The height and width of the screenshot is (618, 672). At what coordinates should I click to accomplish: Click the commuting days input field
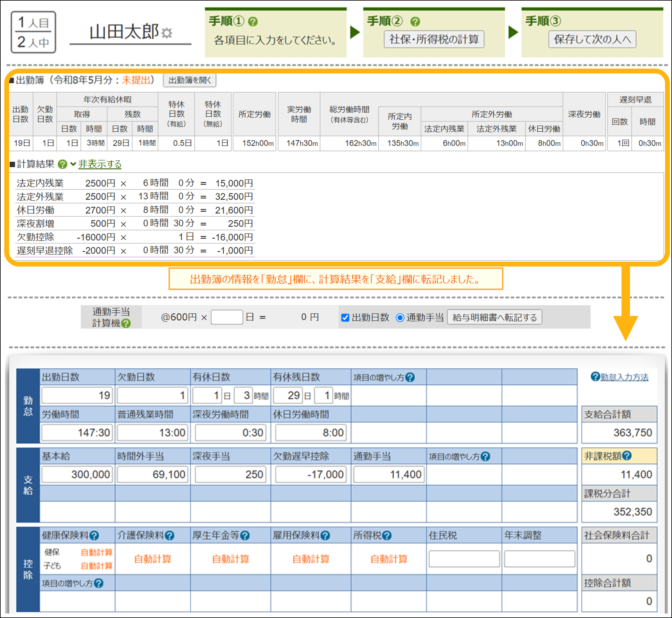click(x=227, y=317)
